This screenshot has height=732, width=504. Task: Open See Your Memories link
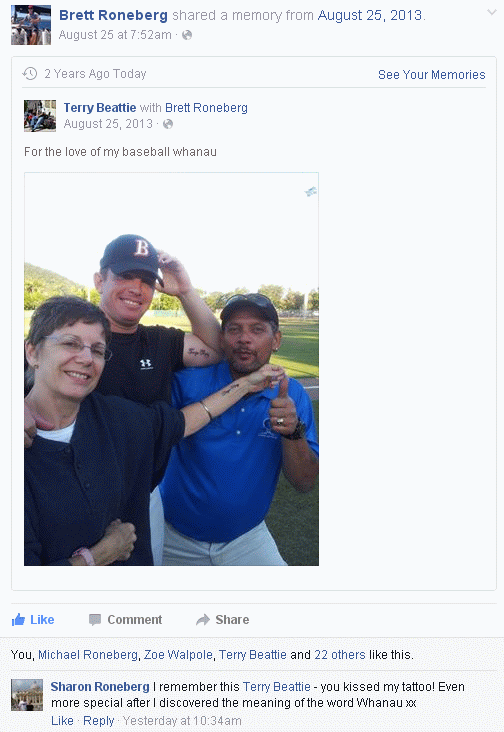[432, 75]
